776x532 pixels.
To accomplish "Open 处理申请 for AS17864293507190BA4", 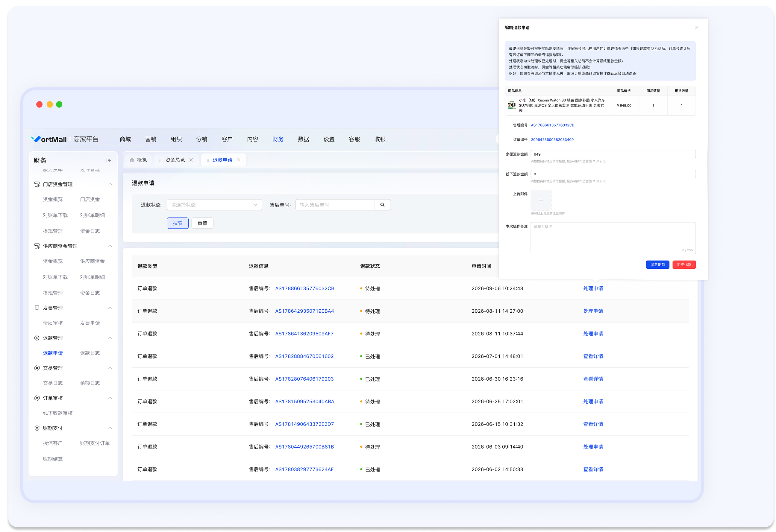I will pyautogui.click(x=593, y=311).
